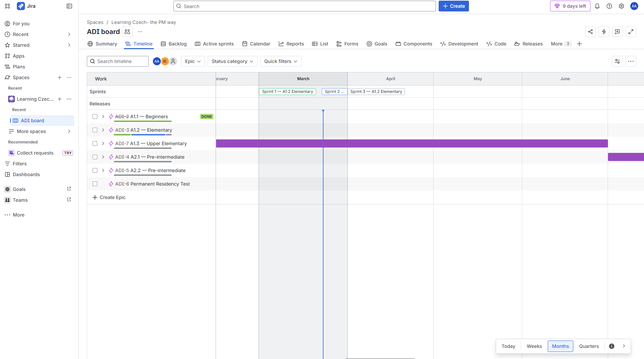This screenshot has height=359, width=644.
Task: Switch to the Backlog tab
Action: click(x=174, y=44)
